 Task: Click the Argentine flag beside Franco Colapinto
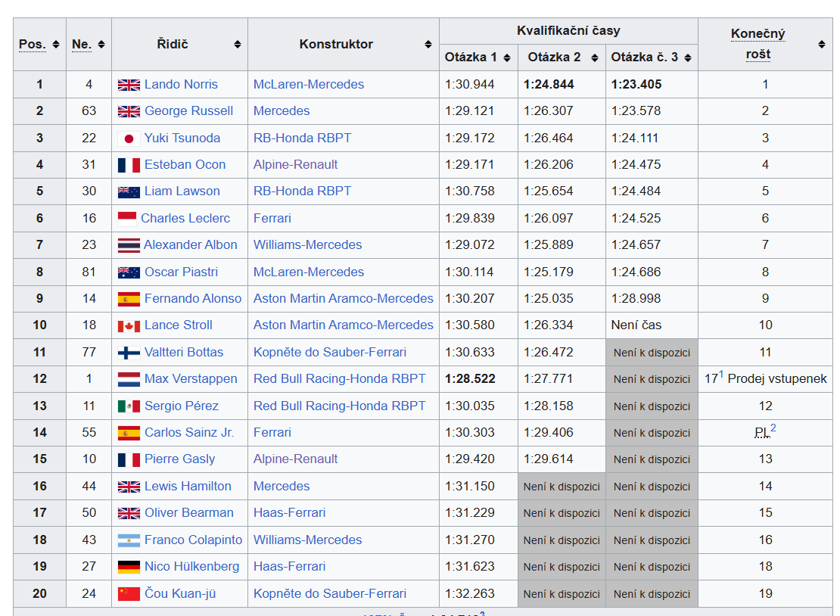[129, 540]
